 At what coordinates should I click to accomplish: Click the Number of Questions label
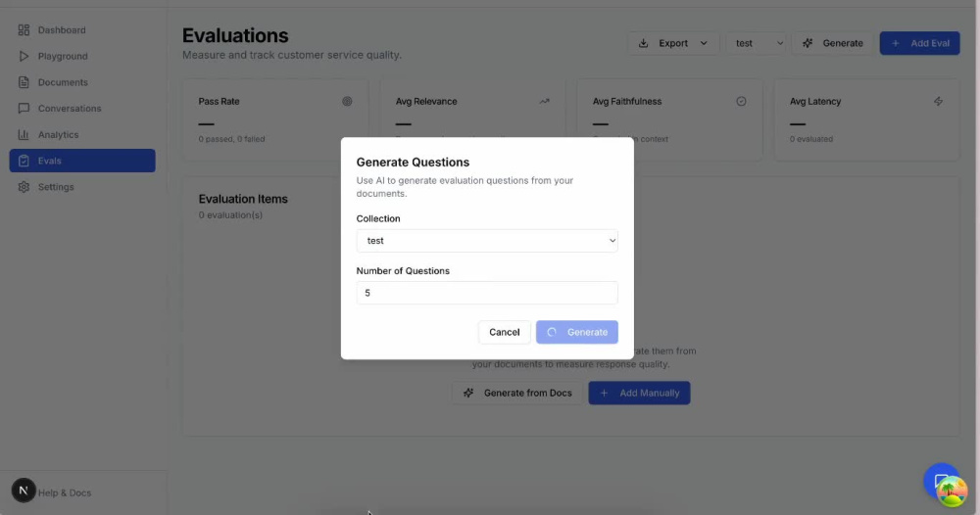click(403, 271)
